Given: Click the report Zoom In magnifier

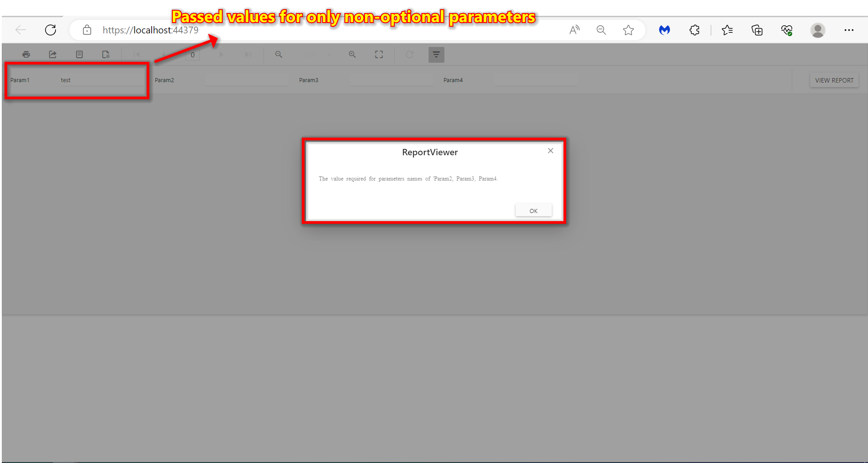Looking at the screenshot, I should pyautogui.click(x=352, y=55).
